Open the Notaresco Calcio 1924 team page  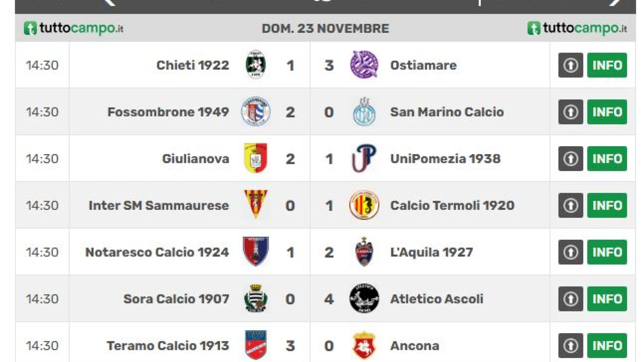[x=157, y=252]
